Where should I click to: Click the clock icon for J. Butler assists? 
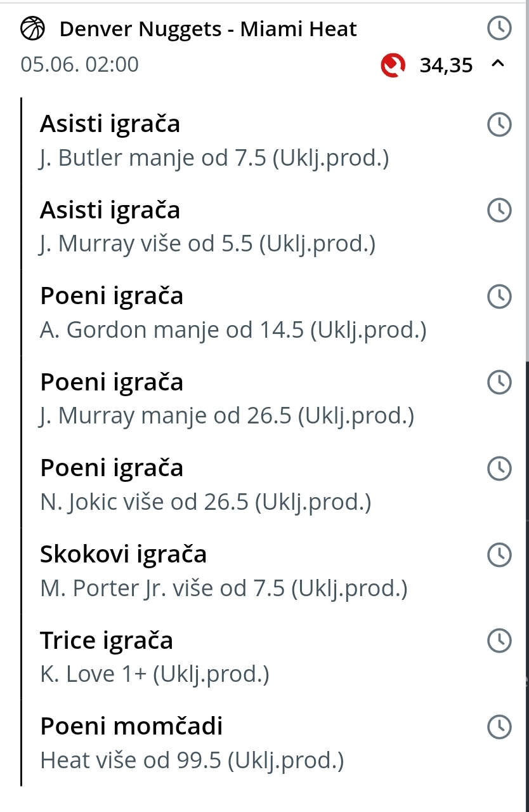(x=499, y=124)
